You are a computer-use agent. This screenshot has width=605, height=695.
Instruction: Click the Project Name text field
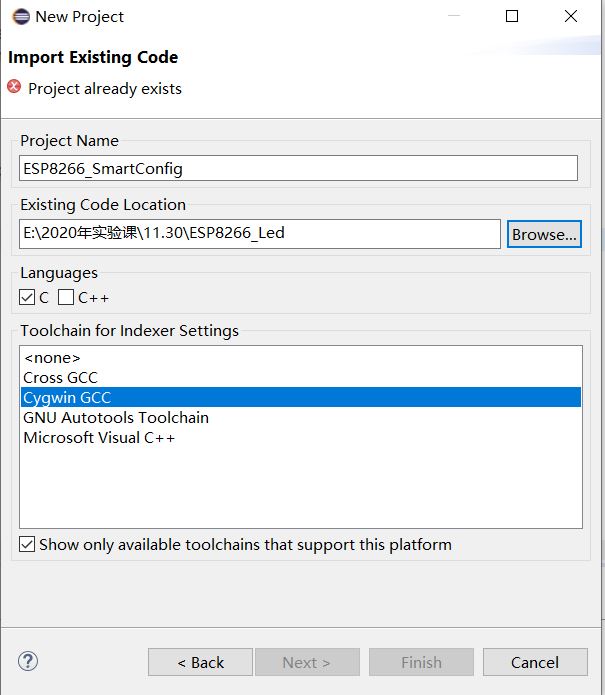[x=298, y=168]
